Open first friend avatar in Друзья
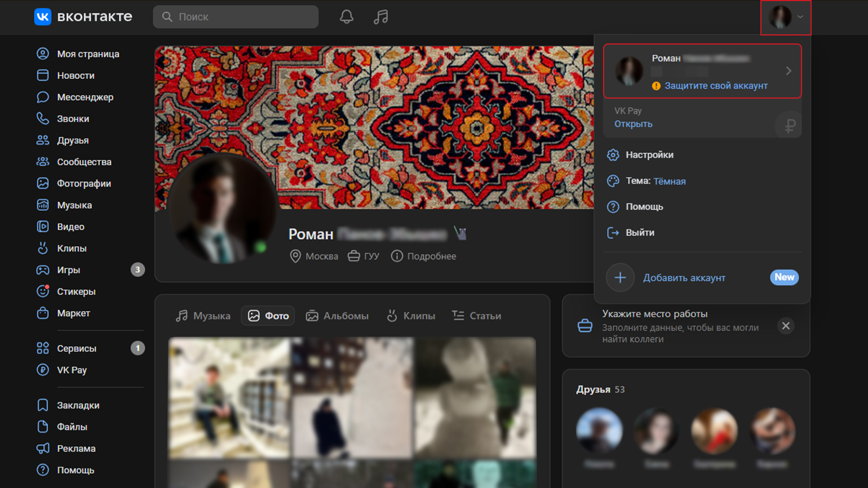This screenshot has width=868, height=488. click(x=599, y=431)
